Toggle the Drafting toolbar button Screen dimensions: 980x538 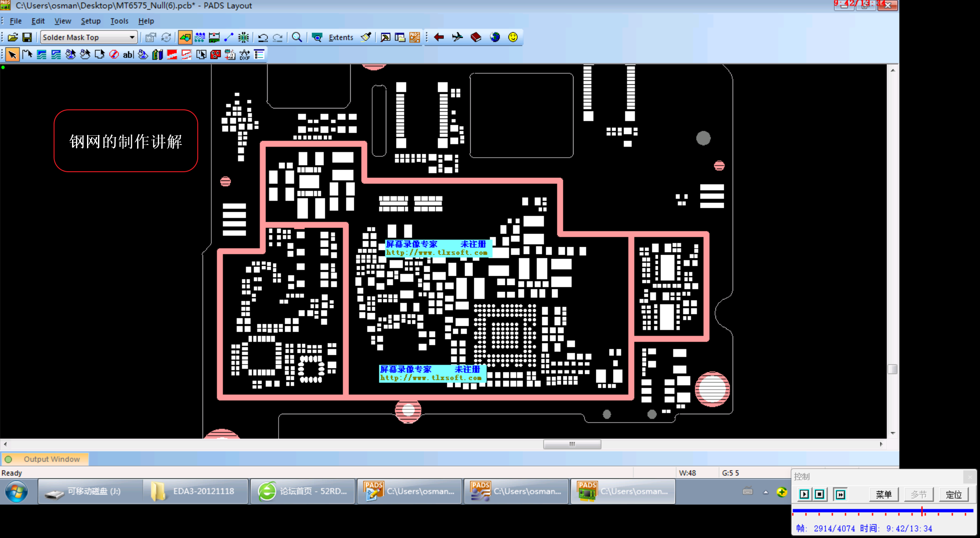coord(185,37)
